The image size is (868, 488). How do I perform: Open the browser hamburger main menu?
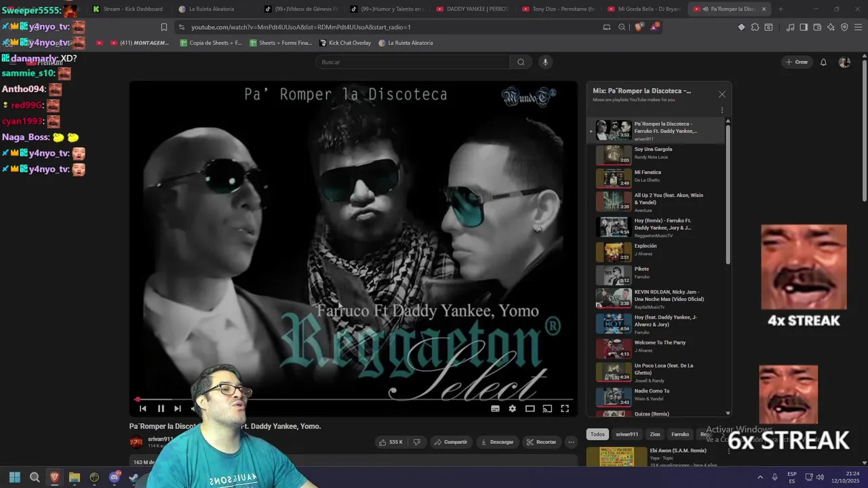pos(858,27)
